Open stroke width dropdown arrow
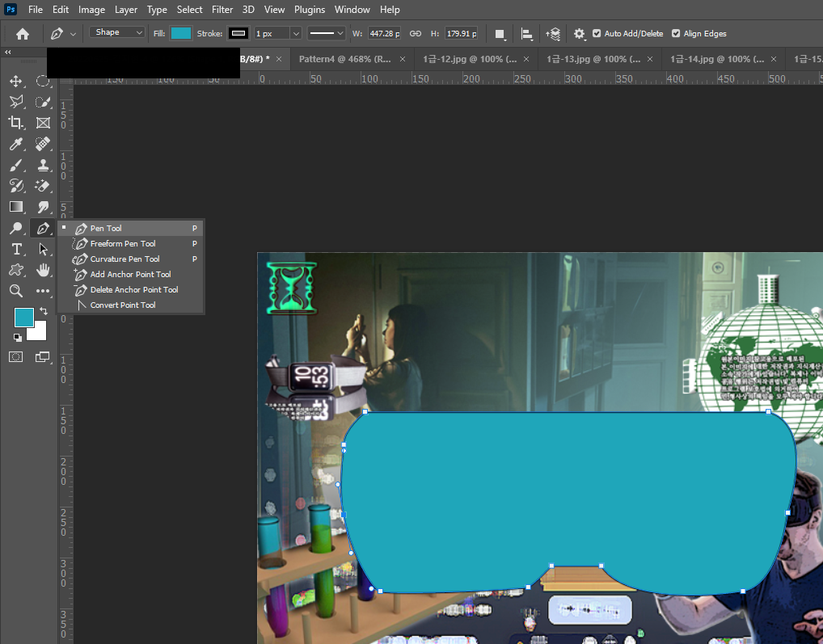Screen dimensions: 823x644 (x=296, y=34)
